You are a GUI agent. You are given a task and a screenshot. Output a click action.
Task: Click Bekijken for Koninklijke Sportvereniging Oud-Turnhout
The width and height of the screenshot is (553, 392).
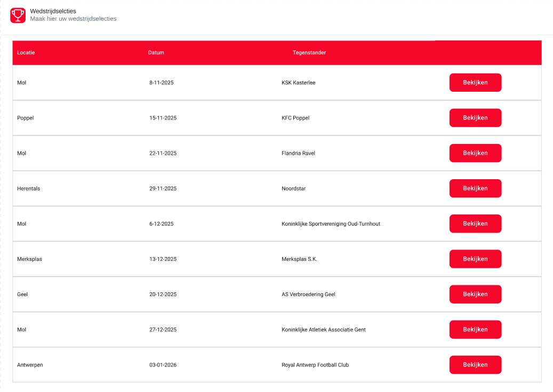click(475, 223)
